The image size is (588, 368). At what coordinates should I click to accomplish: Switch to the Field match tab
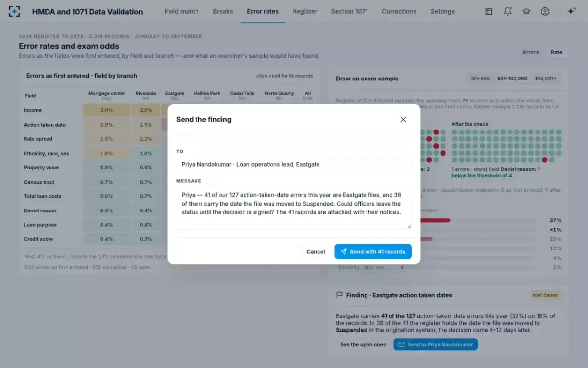tap(181, 11)
